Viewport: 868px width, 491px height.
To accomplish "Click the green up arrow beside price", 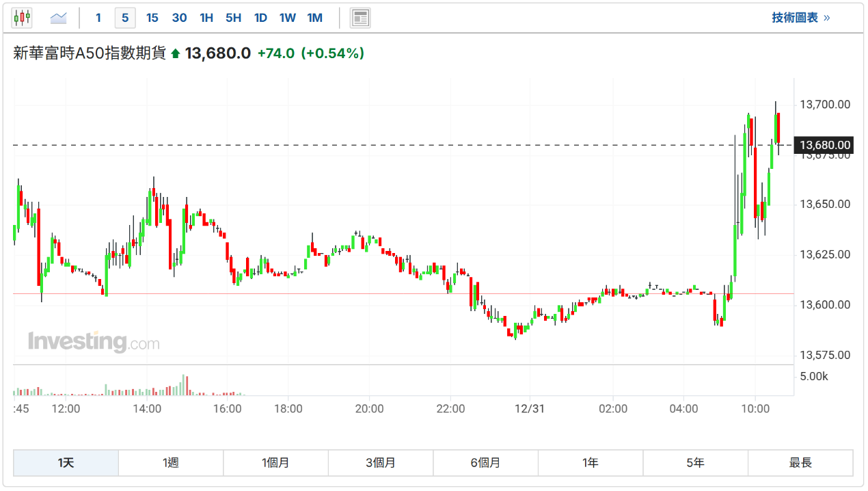I will point(176,53).
